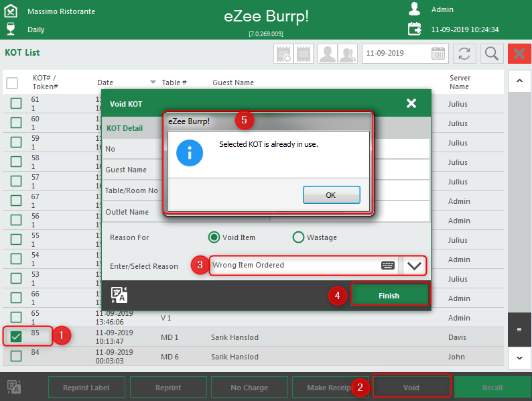Click the Reprint Label button

[x=86, y=387]
